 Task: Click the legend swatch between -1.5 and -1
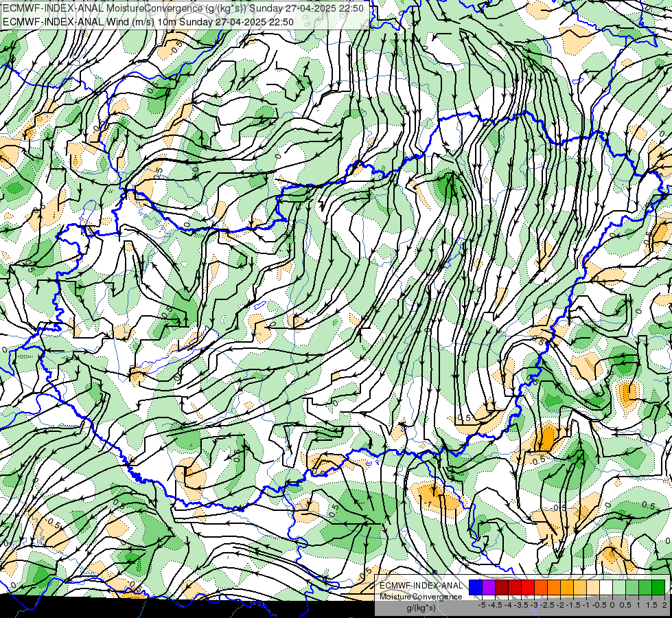(580, 587)
